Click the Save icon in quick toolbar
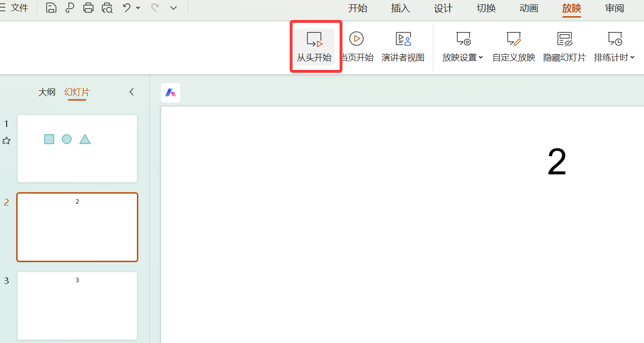The width and height of the screenshot is (644, 343). [51, 8]
